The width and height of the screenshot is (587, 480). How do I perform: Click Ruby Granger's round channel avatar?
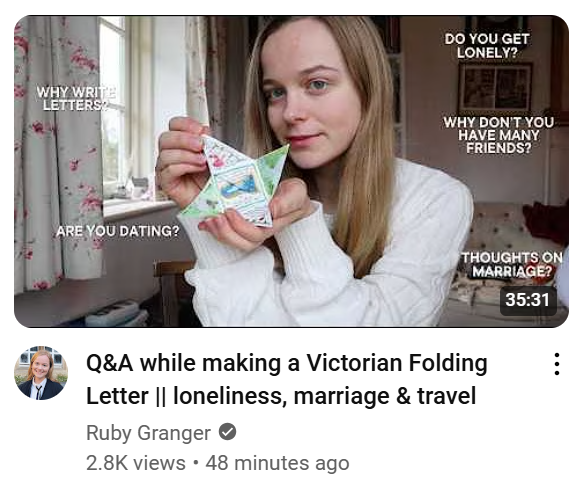pyautogui.click(x=41, y=373)
